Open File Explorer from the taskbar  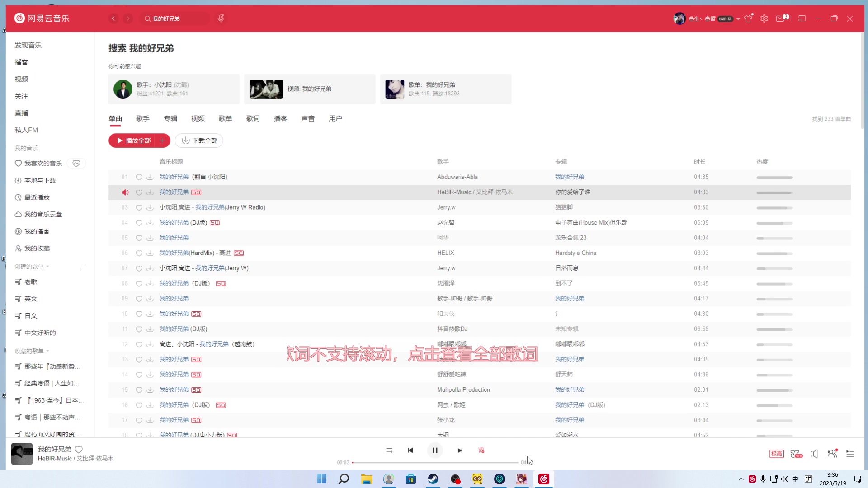click(x=366, y=479)
